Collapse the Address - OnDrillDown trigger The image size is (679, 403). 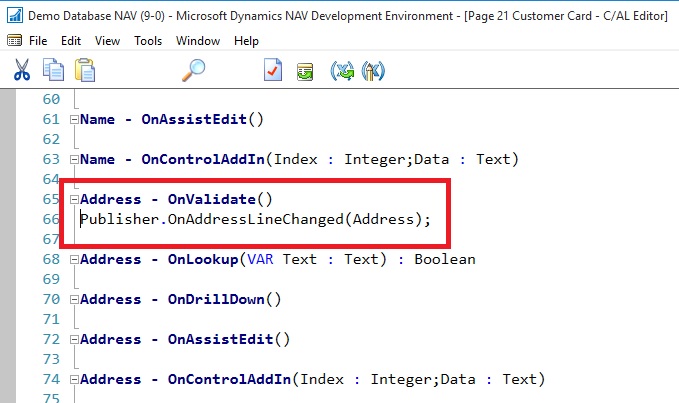tap(73, 299)
